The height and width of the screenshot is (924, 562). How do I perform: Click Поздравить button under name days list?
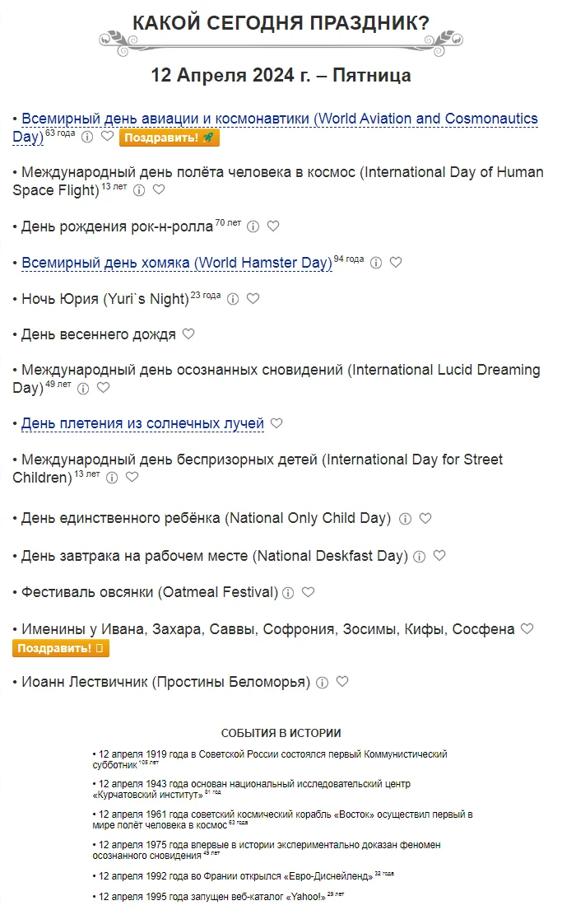61,648
